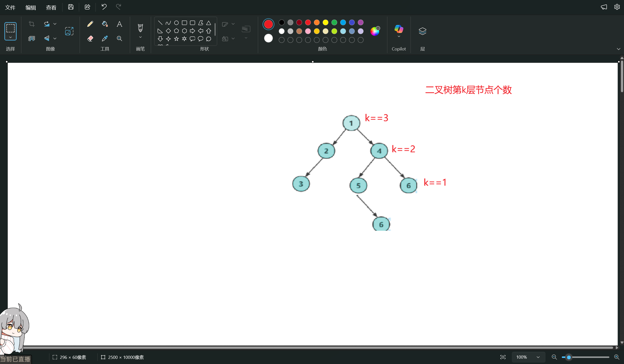Toggle the Color 1 red swatch
The image size is (624, 364).
click(x=268, y=24)
